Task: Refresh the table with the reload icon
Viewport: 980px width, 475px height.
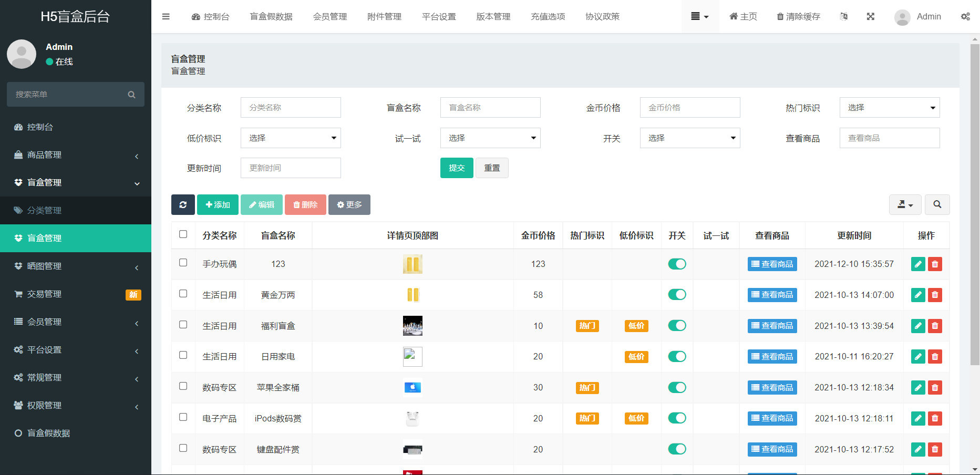Action: pos(183,204)
